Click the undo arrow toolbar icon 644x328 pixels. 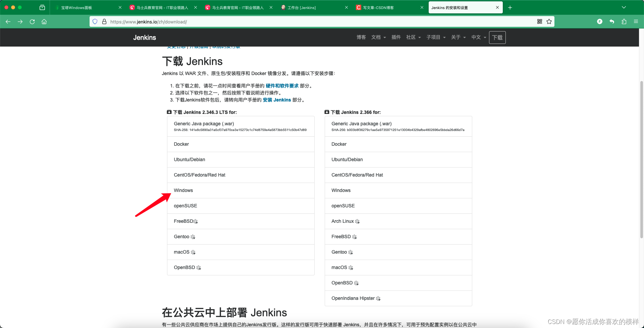pyautogui.click(x=612, y=21)
